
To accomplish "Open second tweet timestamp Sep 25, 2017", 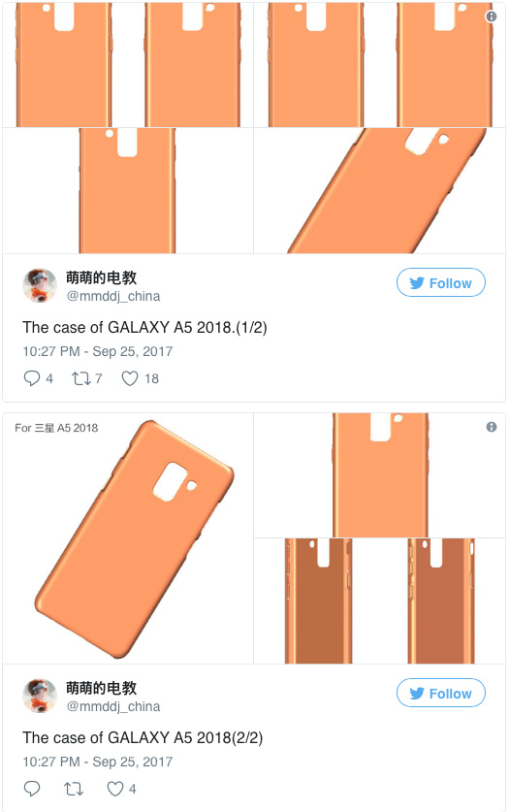I will [x=133, y=762].
